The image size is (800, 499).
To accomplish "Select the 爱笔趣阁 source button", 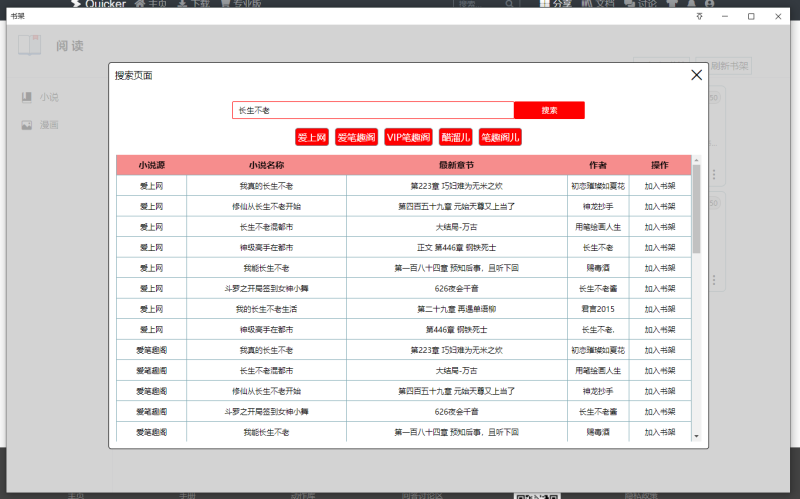I will point(356,137).
